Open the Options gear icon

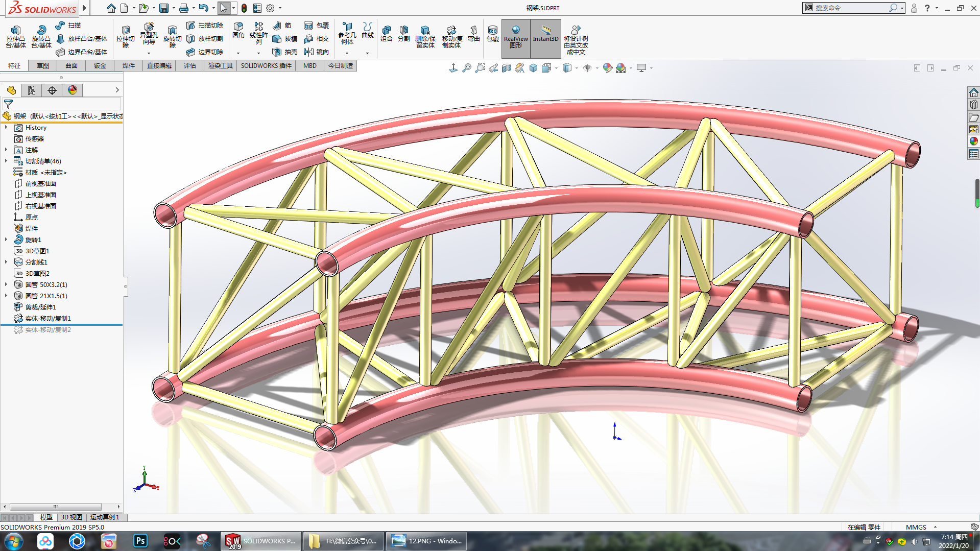pos(270,8)
